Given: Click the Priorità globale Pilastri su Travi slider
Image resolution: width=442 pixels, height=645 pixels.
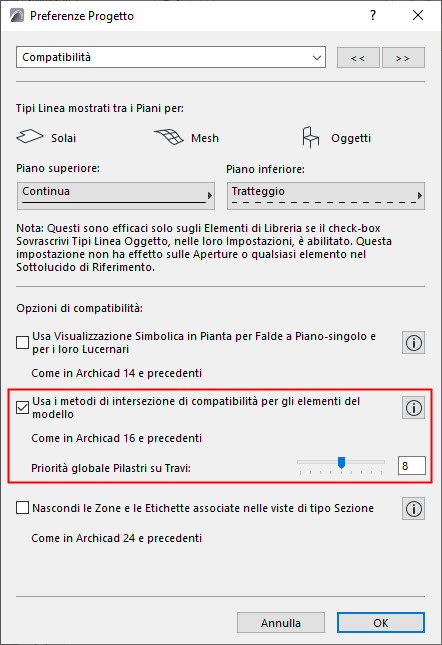Looking at the screenshot, I should pos(341,465).
